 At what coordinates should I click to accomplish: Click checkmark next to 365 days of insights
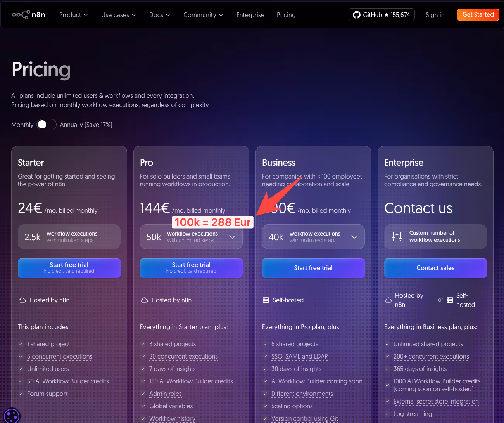(387, 369)
